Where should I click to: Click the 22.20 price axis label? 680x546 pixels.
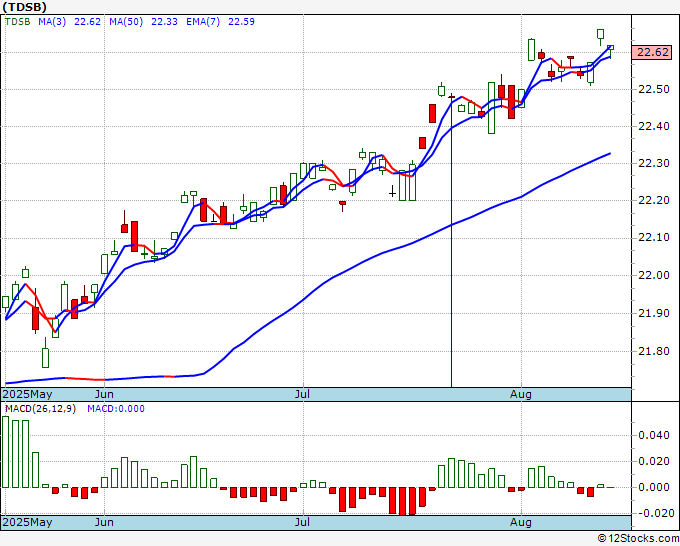pos(654,200)
